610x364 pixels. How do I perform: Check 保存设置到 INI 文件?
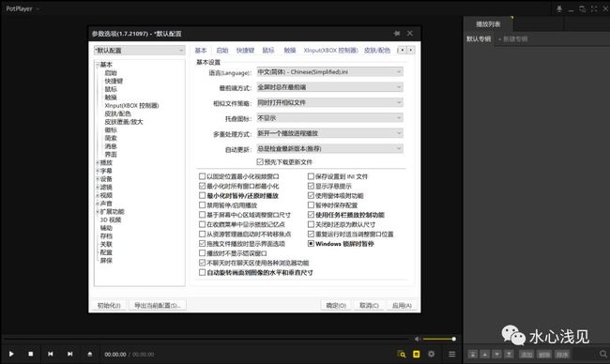tap(311, 176)
